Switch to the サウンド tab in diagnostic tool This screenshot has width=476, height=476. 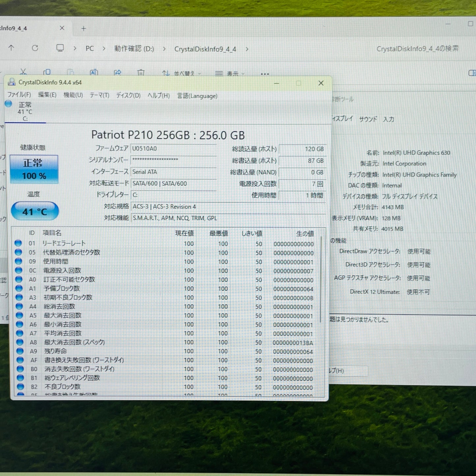pos(368,119)
